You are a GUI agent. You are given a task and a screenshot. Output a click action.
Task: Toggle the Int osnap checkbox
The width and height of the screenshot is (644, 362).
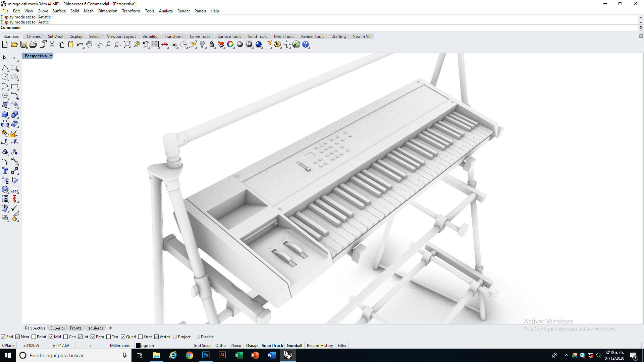point(80,337)
